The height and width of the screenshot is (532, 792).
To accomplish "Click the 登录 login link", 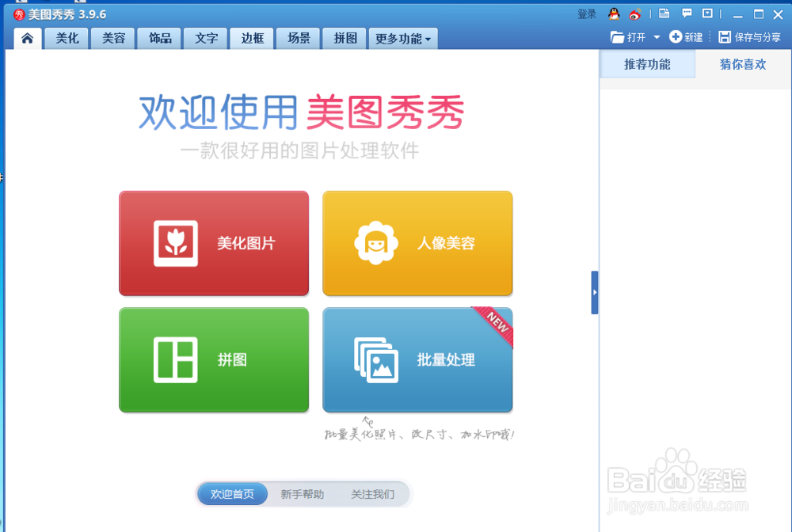I will (587, 14).
